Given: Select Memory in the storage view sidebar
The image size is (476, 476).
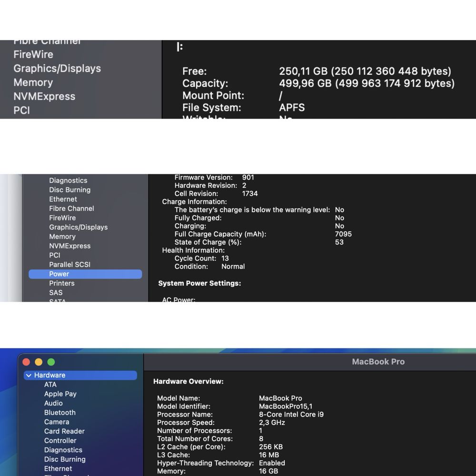Looking at the screenshot, I should [x=33, y=82].
